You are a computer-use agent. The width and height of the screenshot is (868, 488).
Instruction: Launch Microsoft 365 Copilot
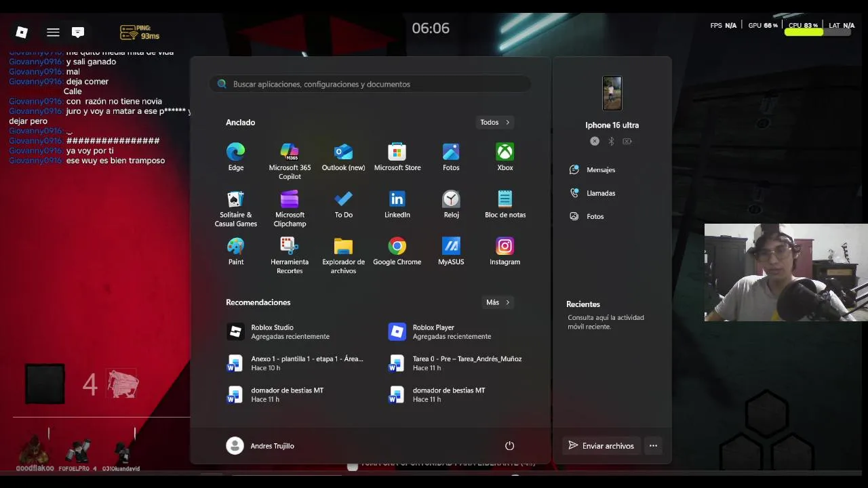point(290,161)
